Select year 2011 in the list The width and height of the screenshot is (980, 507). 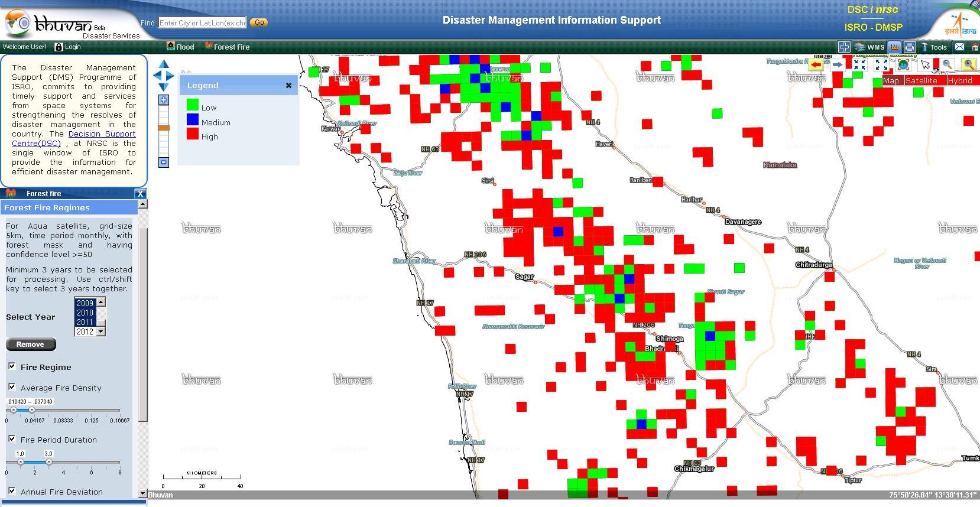85,322
